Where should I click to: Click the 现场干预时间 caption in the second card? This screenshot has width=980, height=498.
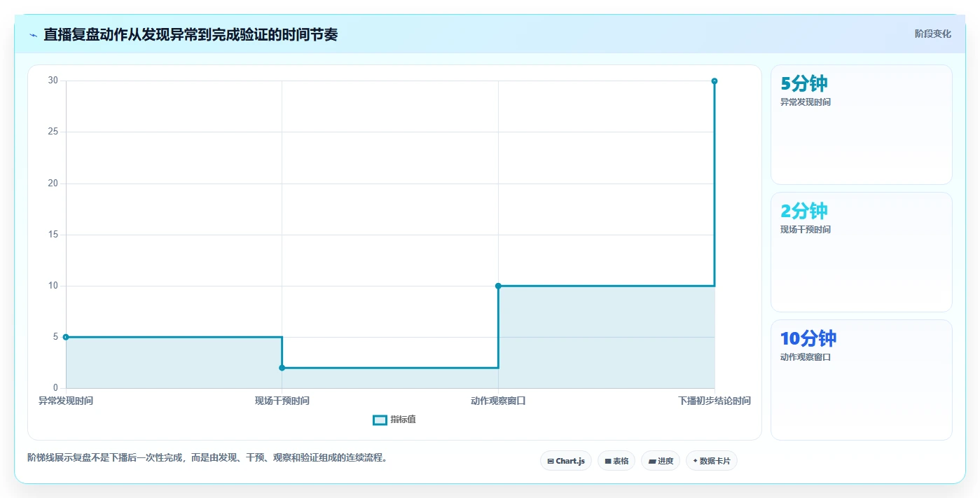click(806, 230)
